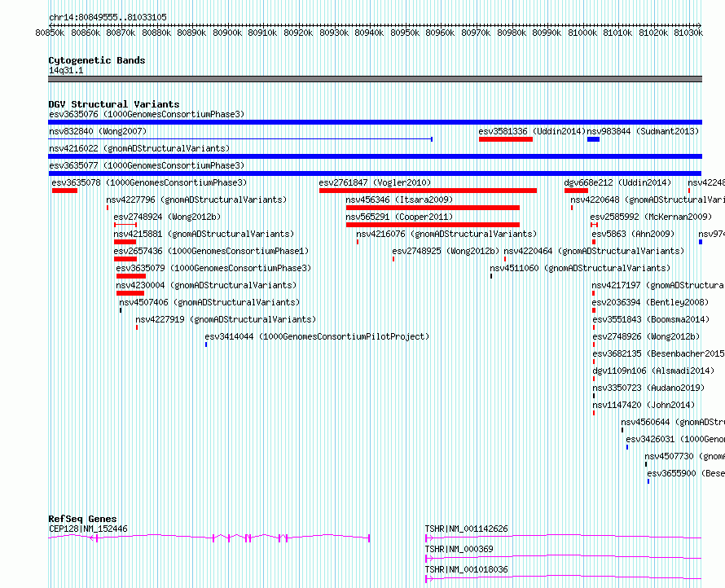Select TSHR|NM_001142626 transcript label
The width and height of the screenshot is (725, 588).
pos(467,529)
